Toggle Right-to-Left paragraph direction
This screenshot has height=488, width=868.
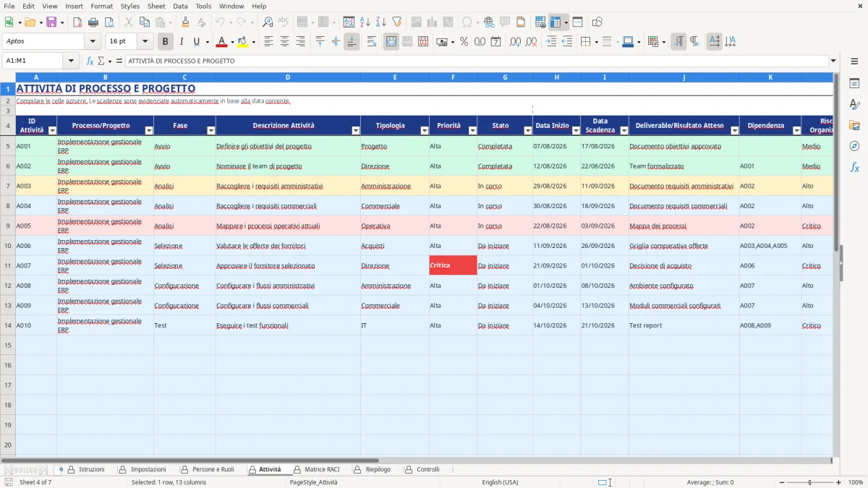coord(694,42)
